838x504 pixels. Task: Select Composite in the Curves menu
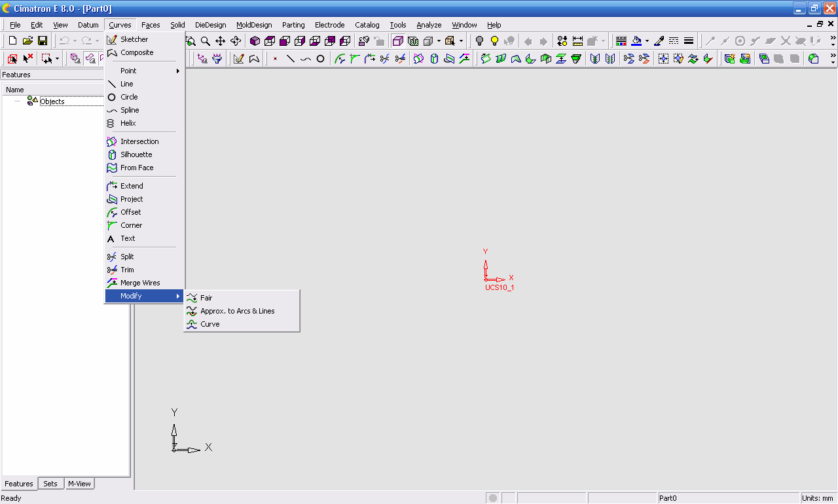point(145,52)
